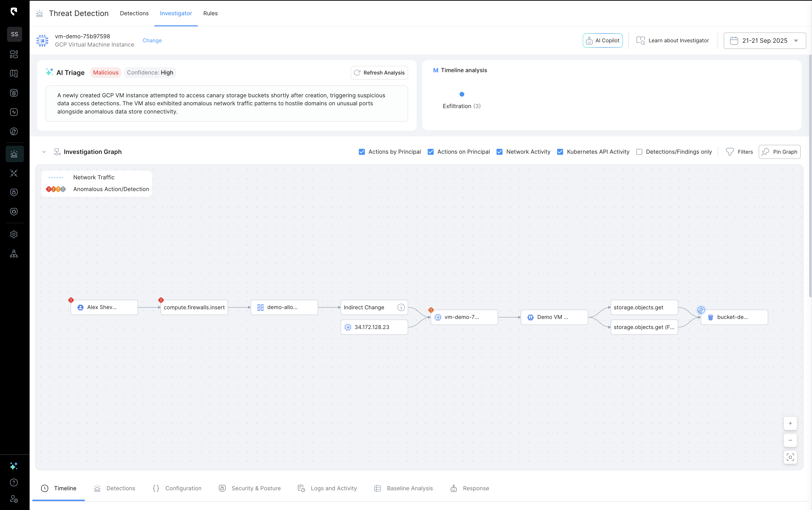Toggle Network Activity checkbox
Screen dimensions: 812x510
[500, 152]
